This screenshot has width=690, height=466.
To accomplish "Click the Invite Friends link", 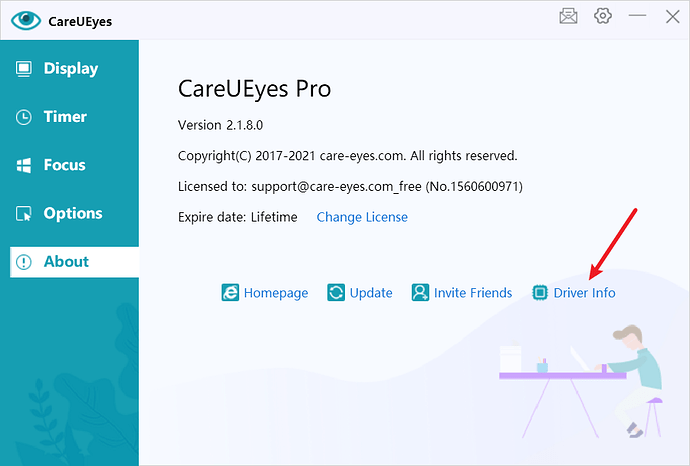I will pyautogui.click(x=472, y=293).
